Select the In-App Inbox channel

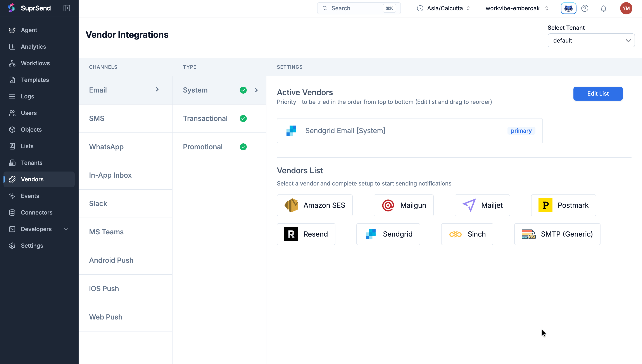(x=125, y=175)
